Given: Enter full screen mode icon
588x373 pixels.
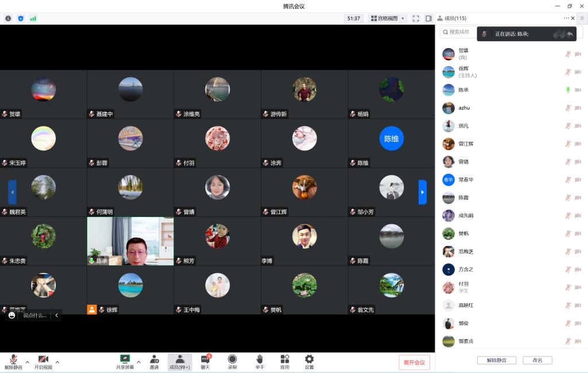Looking at the screenshot, I should click(416, 18).
